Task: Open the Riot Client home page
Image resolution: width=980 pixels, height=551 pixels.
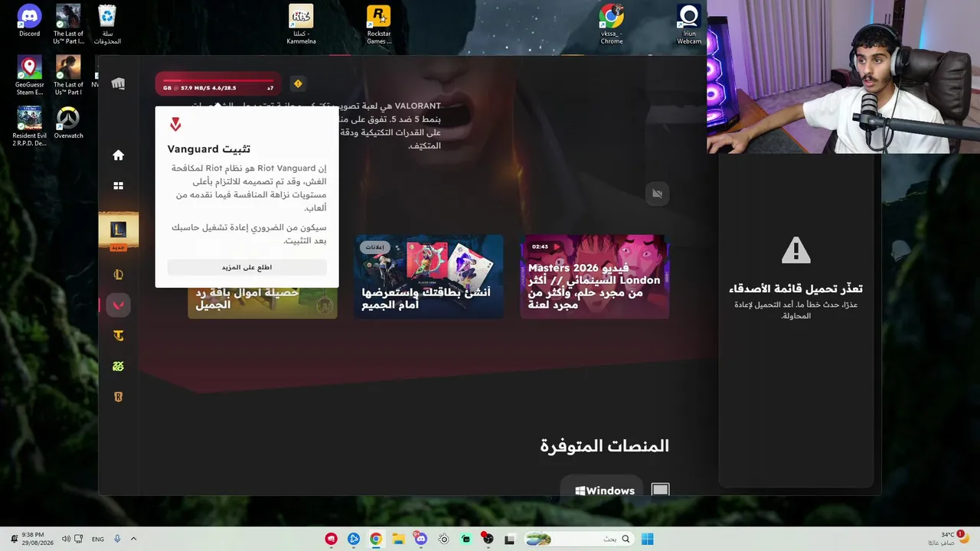Action: pos(118,155)
